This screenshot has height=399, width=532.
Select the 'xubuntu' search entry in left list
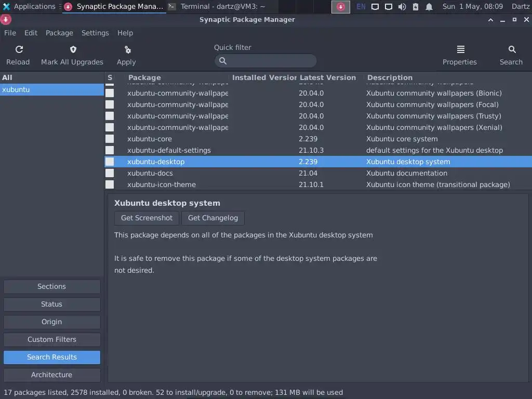51,89
